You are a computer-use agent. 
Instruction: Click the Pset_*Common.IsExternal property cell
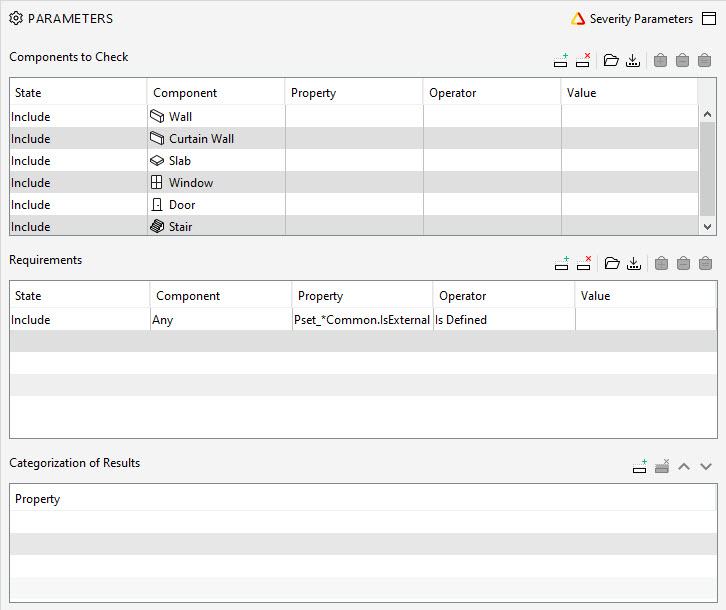click(x=362, y=321)
